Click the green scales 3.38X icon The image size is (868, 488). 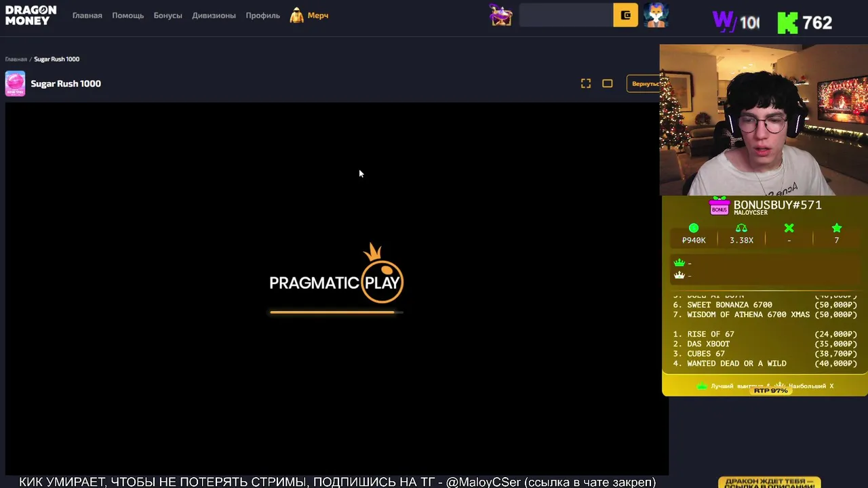(x=741, y=228)
